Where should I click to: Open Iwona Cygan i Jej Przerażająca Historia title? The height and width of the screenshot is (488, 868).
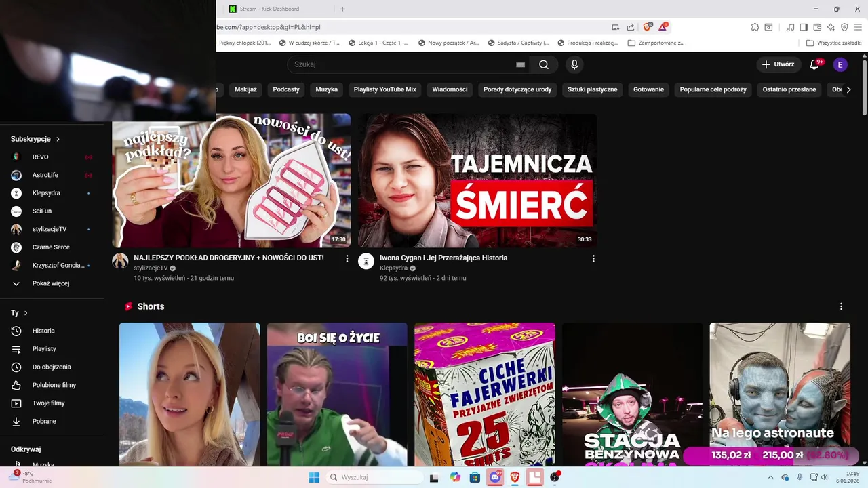click(443, 258)
